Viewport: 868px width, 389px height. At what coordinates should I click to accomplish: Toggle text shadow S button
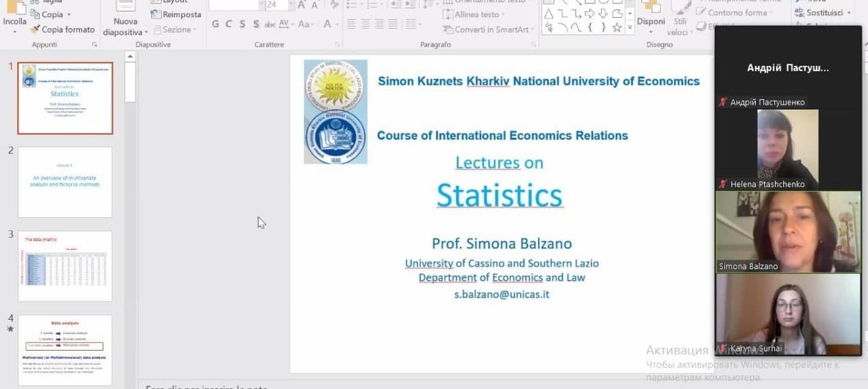[256, 24]
